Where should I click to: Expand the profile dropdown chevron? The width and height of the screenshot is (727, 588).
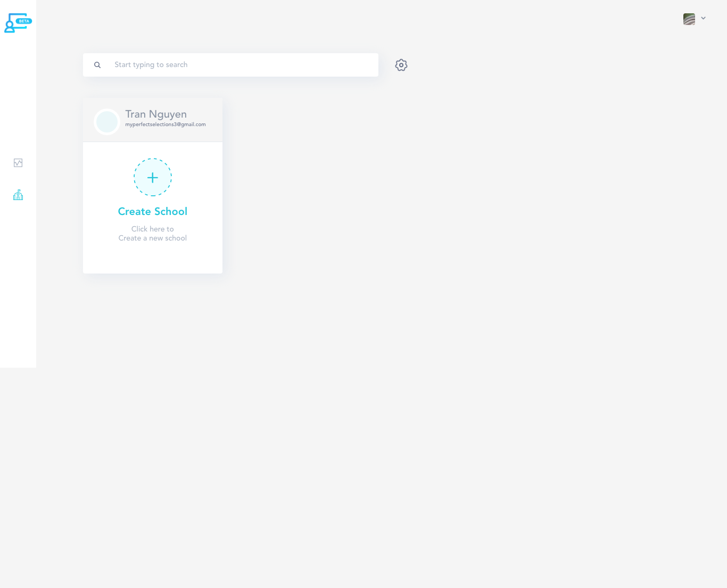point(703,18)
